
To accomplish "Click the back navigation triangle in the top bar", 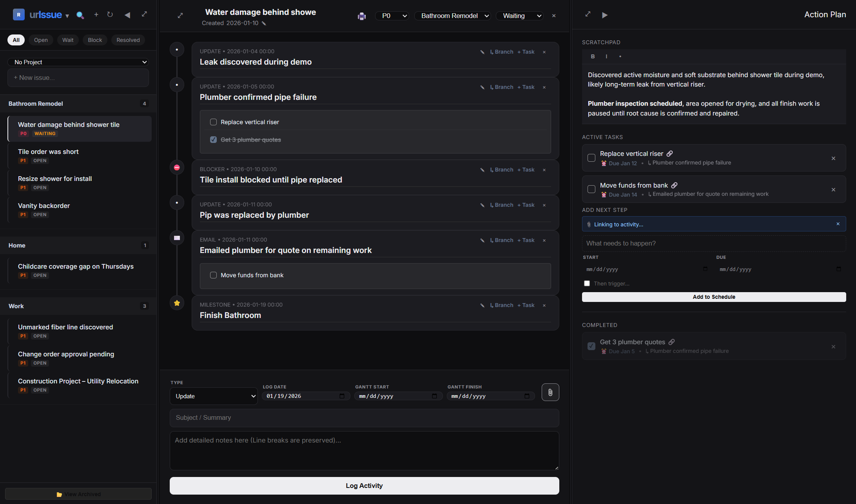I will point(127,15).
